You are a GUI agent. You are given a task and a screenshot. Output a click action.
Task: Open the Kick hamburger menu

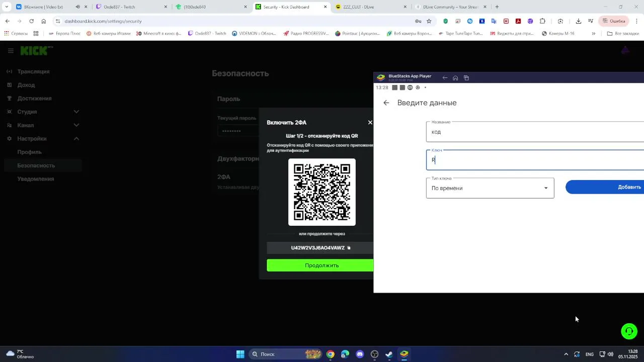click(x=11, y=51)
